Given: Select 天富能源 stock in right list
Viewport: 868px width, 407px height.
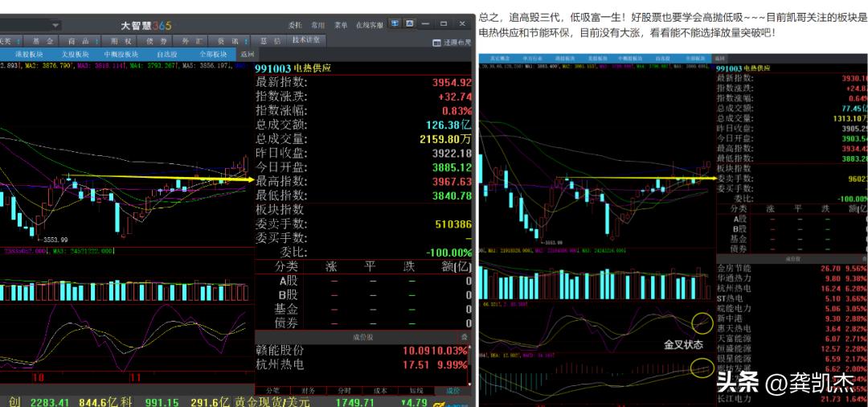Looking at the screenshot, I should (x=792, y=339).
